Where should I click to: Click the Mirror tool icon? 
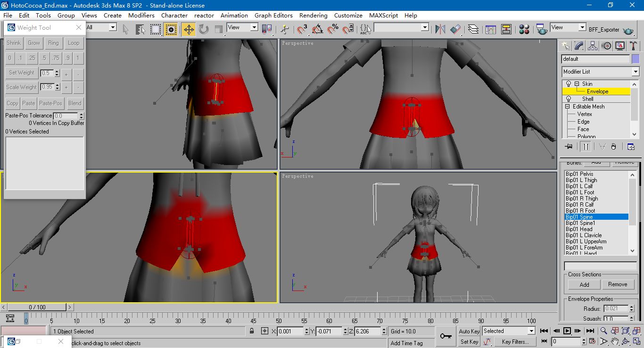(440, 29)
